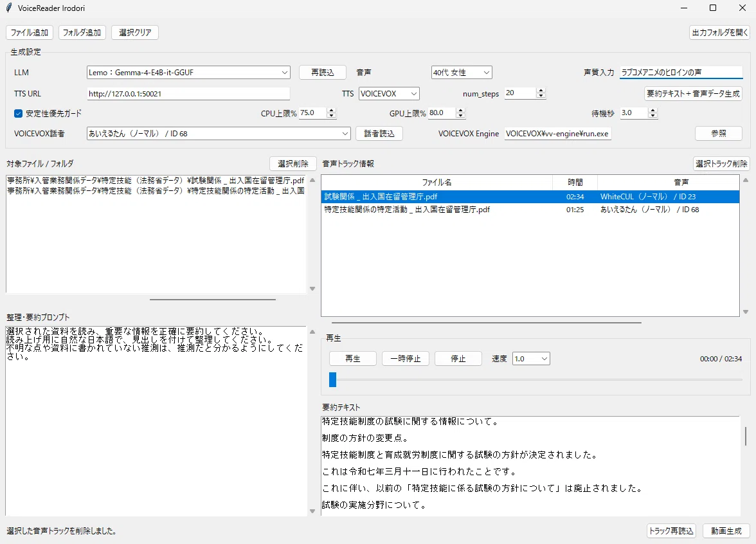
Task: Minimize the VoiceReader Irodori window
Action: pyautogui.click(x=684, y=8)
